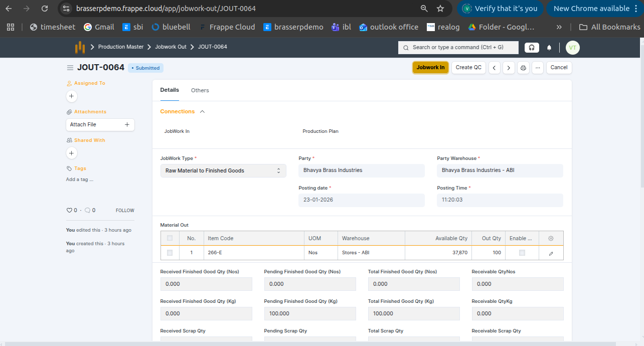Switch to the Others tab
644x346 pixels.
(200, 90)
